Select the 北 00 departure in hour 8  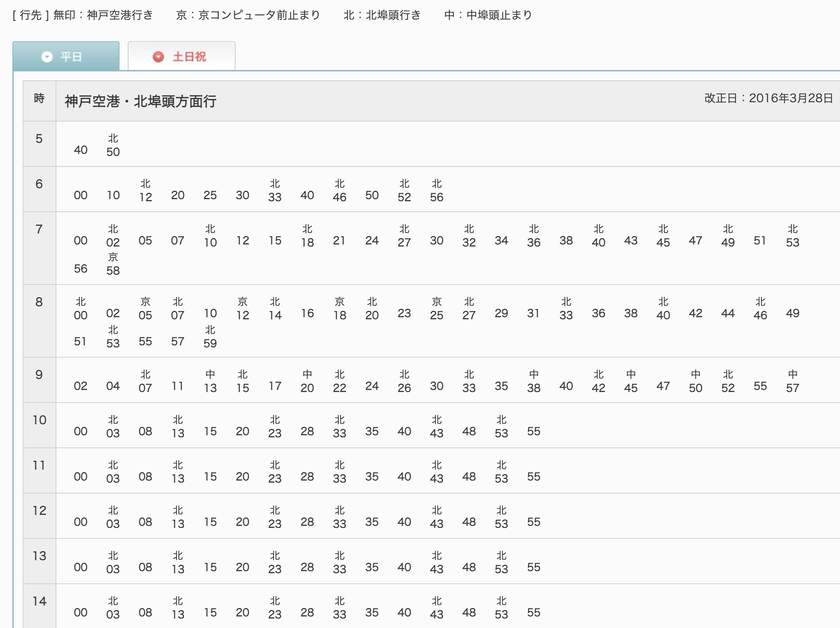coord(80,309)
